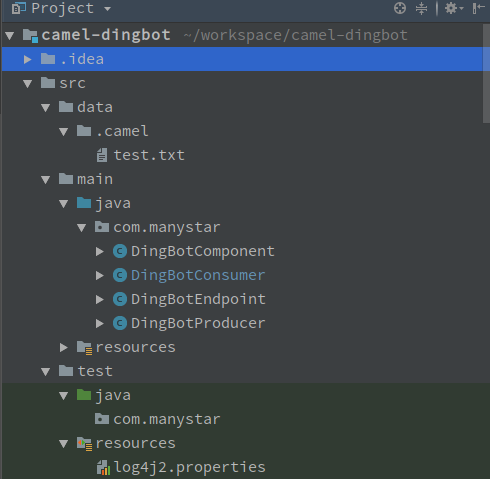Viewport: 490px width, 479px height.
Task: Click the collapse all icon in header
Action: 421,8
